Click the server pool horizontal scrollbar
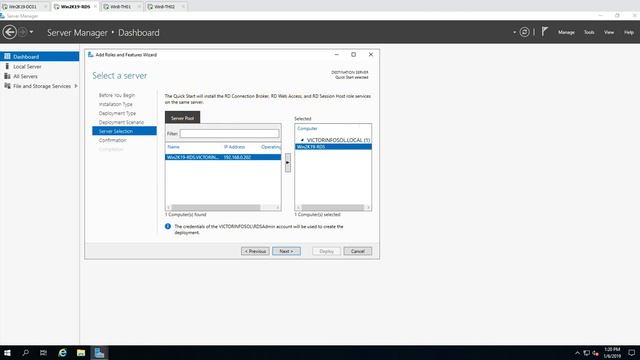 point(216,207)
